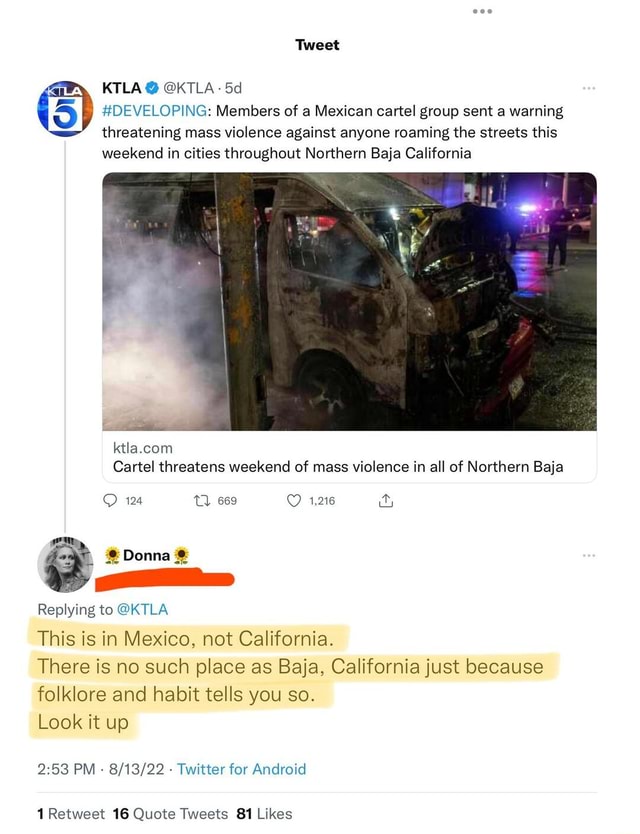
Task: Select the reply icon showing 124 replies
Action: (x=110, y=503)
